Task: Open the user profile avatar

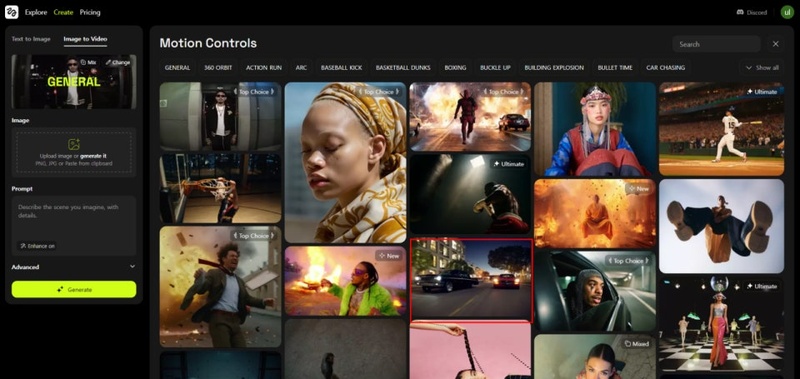Action: [787, 12]
